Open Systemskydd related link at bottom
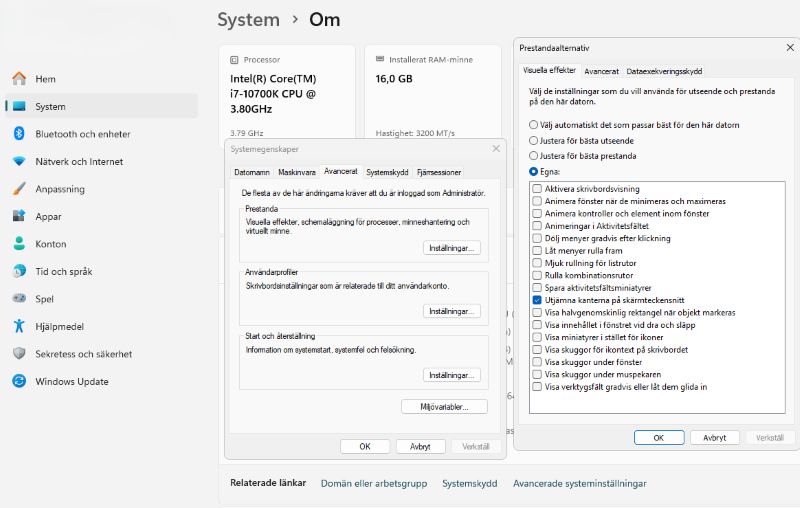Image resolution: width=800 pixels, height=508 pixels. point(469,484)
